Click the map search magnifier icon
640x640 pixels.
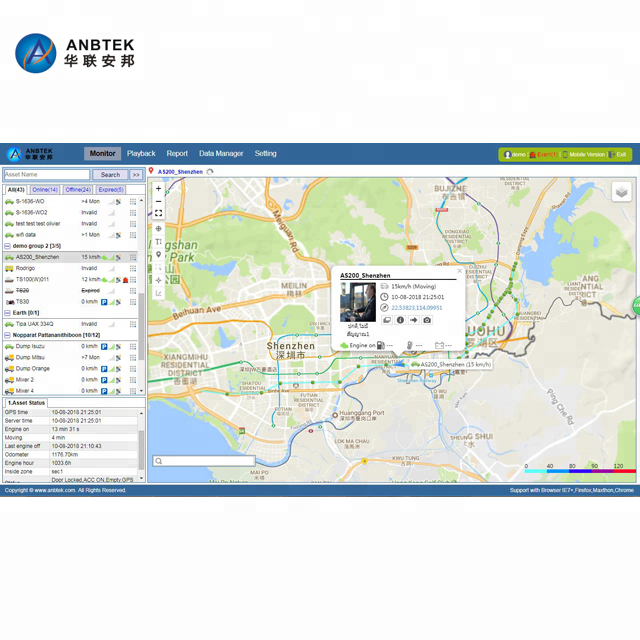tap(159, 461)
